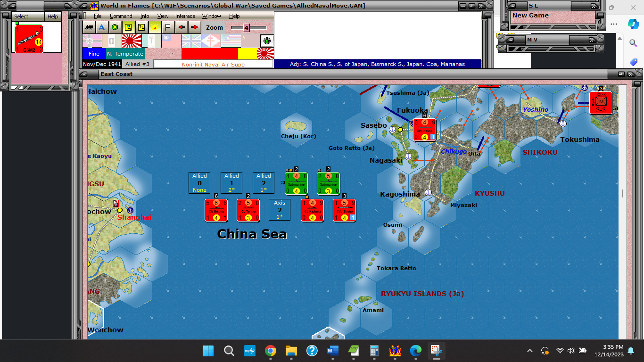Select the United States flag

point(231,41)
